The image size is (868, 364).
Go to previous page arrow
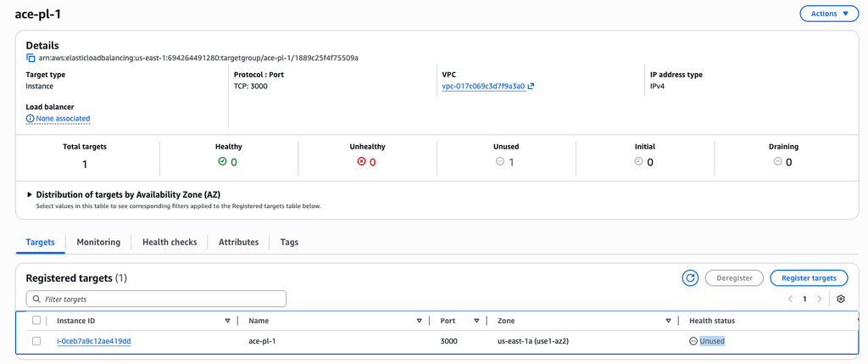(x=790, y=299)
